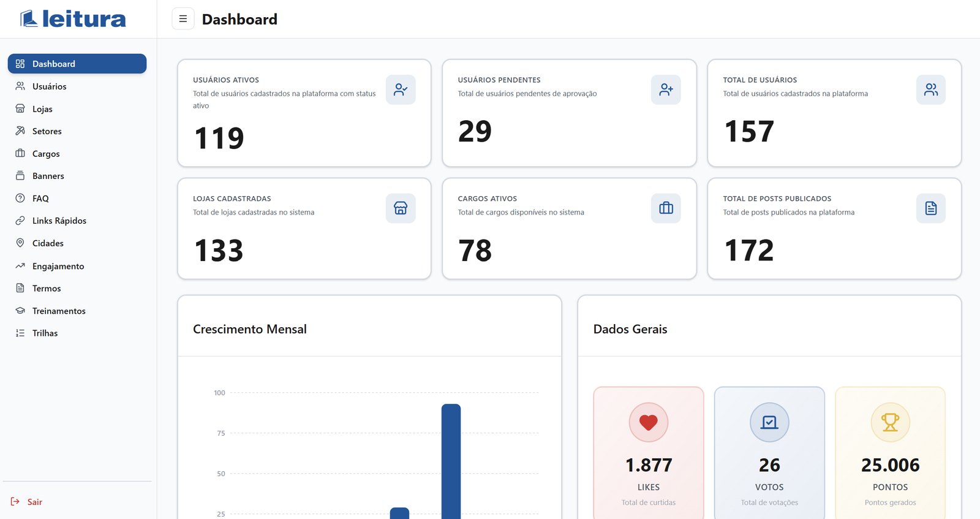Image resolution: width=980 pixels, height=519 pixels.
Task: Open the FAQ page
Action: tap(77, 199)
